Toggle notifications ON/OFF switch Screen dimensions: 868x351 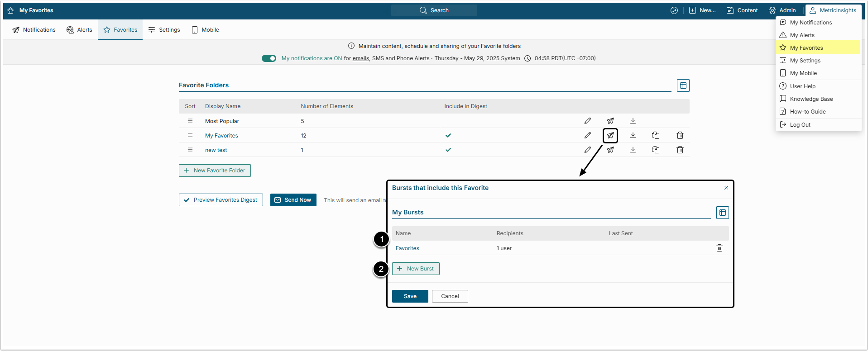(x=269, y=58)
